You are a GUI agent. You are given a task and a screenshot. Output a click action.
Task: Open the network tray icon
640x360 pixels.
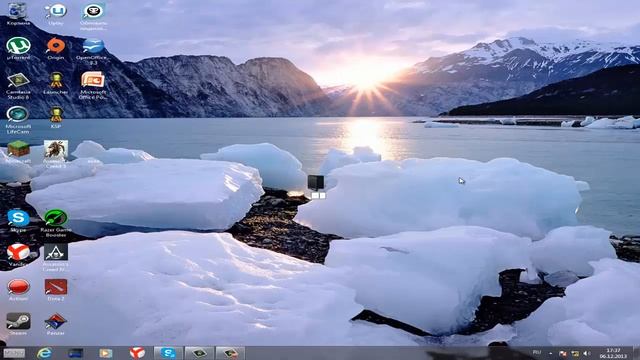tap(575, 353)
